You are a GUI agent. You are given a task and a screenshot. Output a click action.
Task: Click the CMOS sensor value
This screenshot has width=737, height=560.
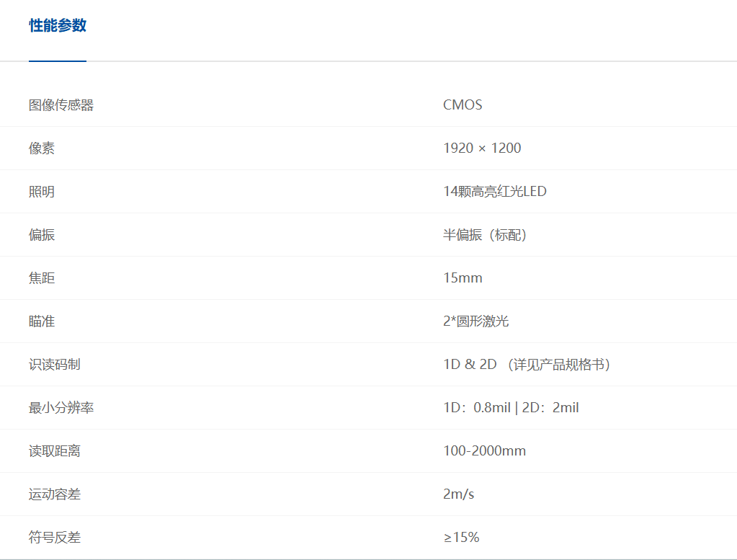[463, 105]
